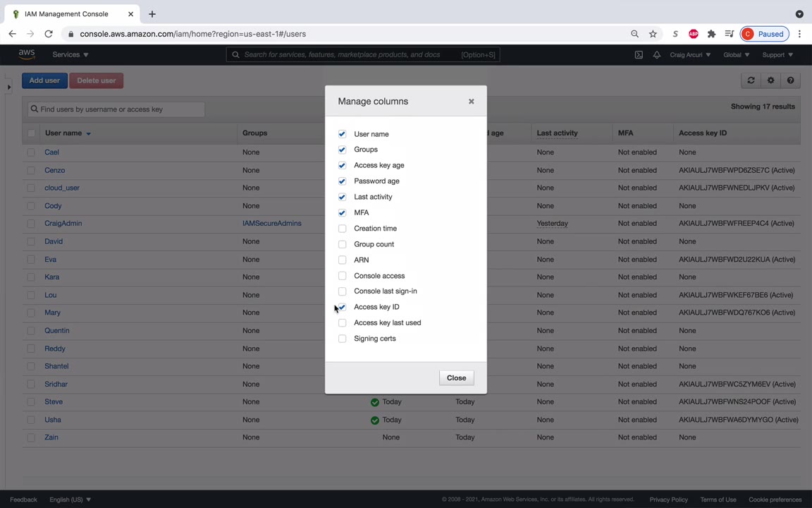Open the English (US) language dropdown
812x508 pixels.
coord(70,500)
